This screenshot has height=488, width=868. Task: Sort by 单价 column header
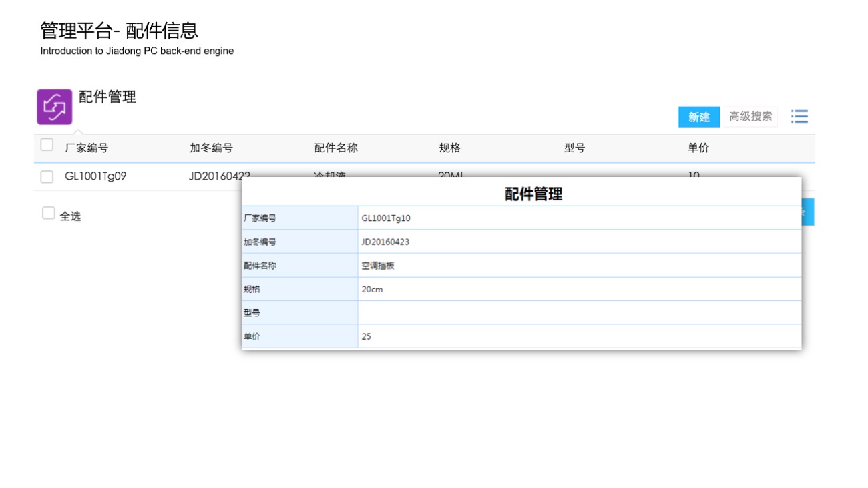point(698,148)
